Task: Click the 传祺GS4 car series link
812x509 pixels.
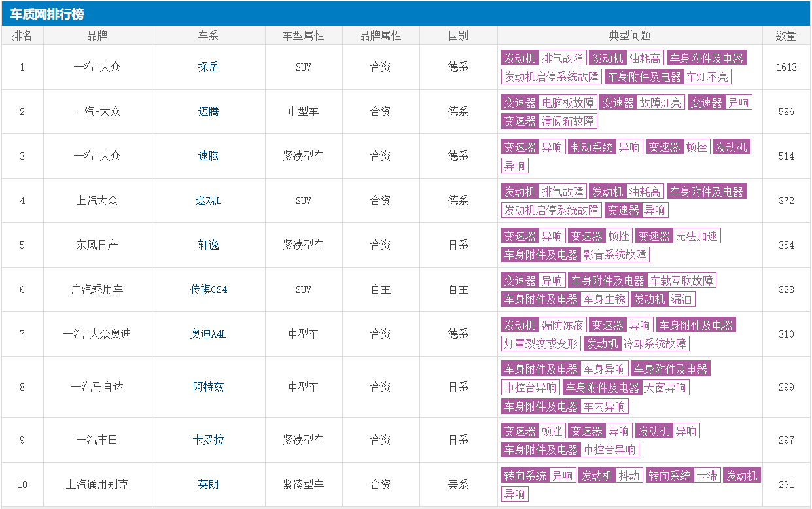Action: coord(208,289)
